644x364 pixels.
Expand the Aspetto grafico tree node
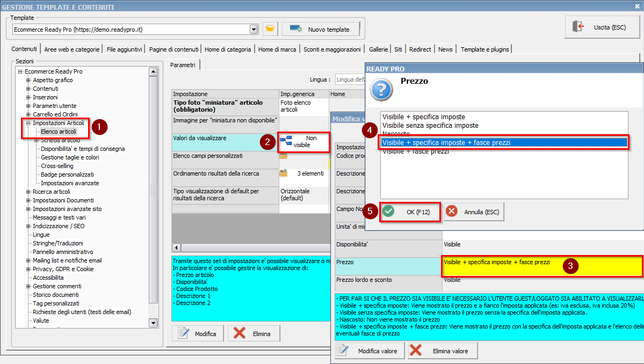(x=28, y=80)
